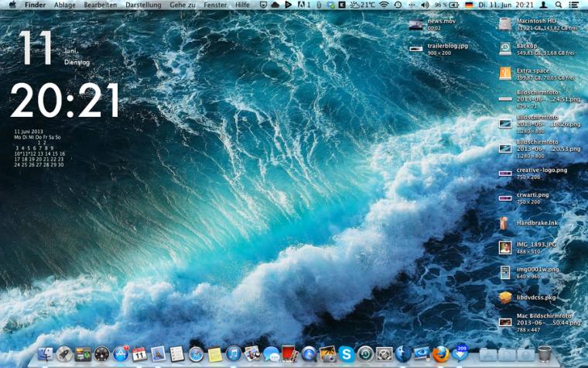Select the Macintosh HD drive
This screenshot has width=588, height=368.
click(505, 25)
